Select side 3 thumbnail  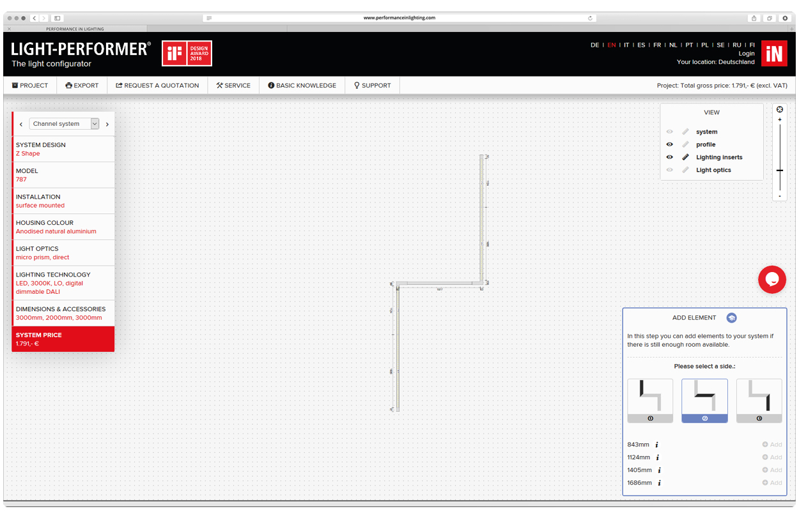pyautogui.click(x=759, y=400)
